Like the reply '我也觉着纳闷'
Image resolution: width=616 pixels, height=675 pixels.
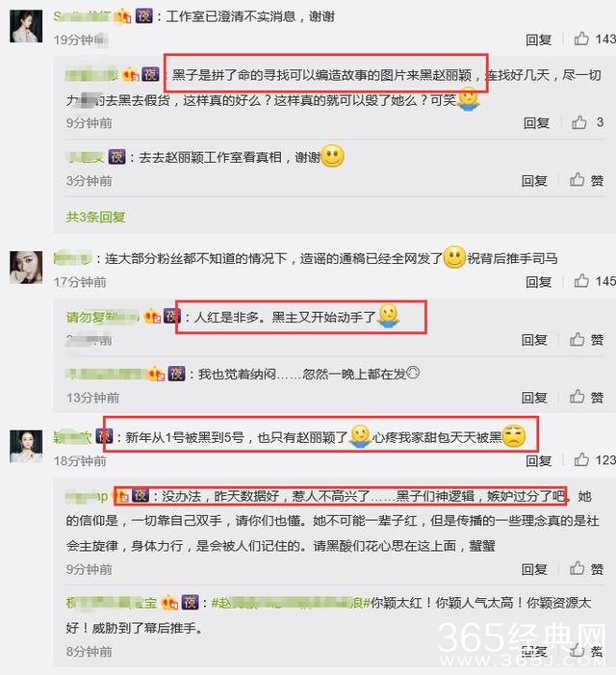coord(586,397)
